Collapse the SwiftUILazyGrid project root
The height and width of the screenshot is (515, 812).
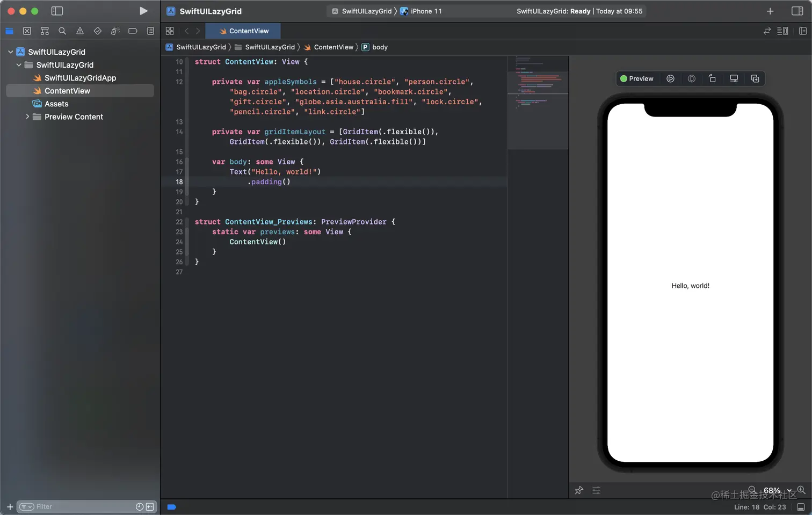(10, 52)
